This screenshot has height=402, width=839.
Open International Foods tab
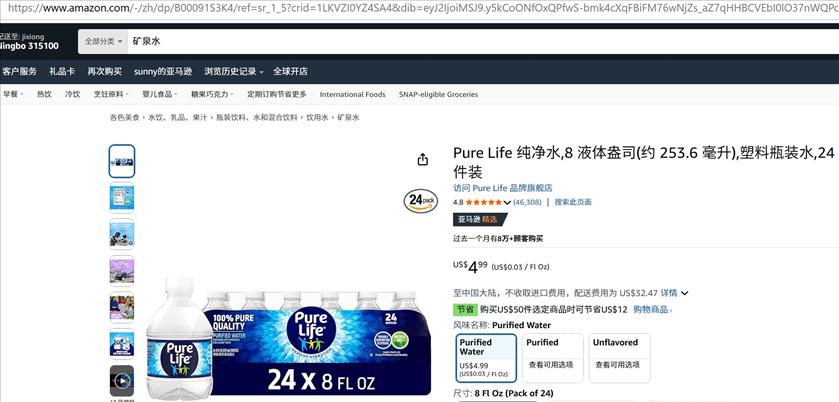pos(353,94)
